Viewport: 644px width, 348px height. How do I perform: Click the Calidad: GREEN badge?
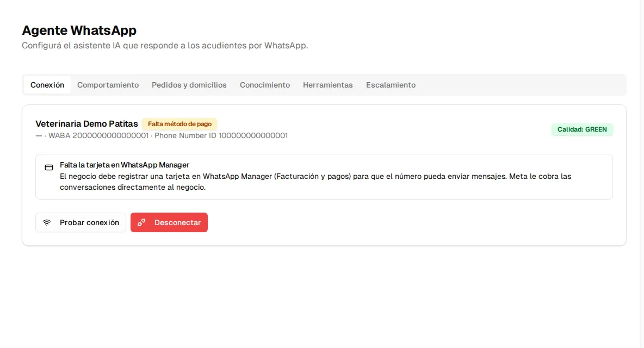pos(582,129)
